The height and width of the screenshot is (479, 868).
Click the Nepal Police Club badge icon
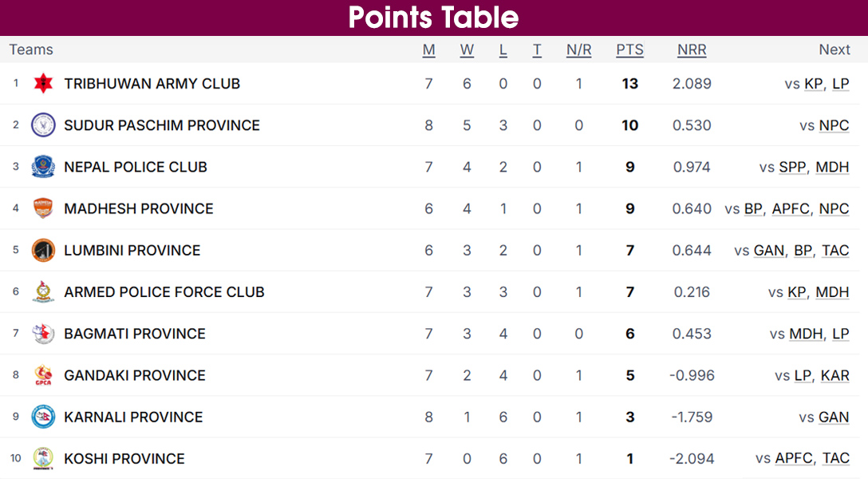click(43, 167)
